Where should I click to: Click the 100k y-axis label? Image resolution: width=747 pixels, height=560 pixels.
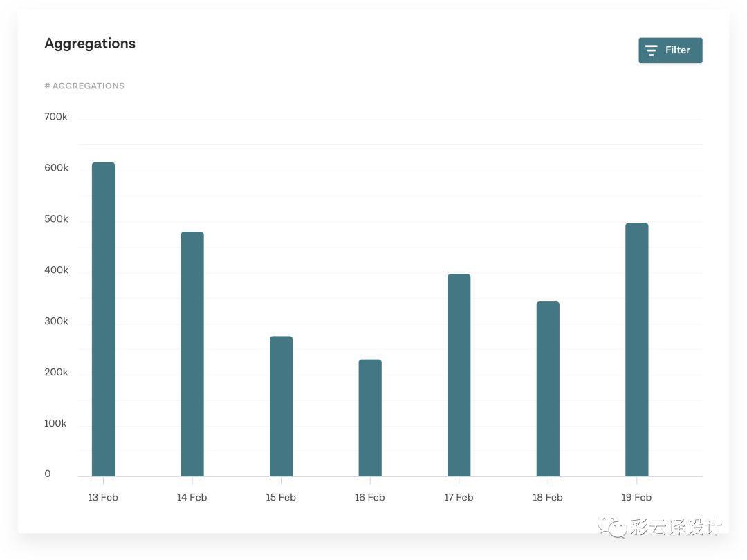pos(55,423)
